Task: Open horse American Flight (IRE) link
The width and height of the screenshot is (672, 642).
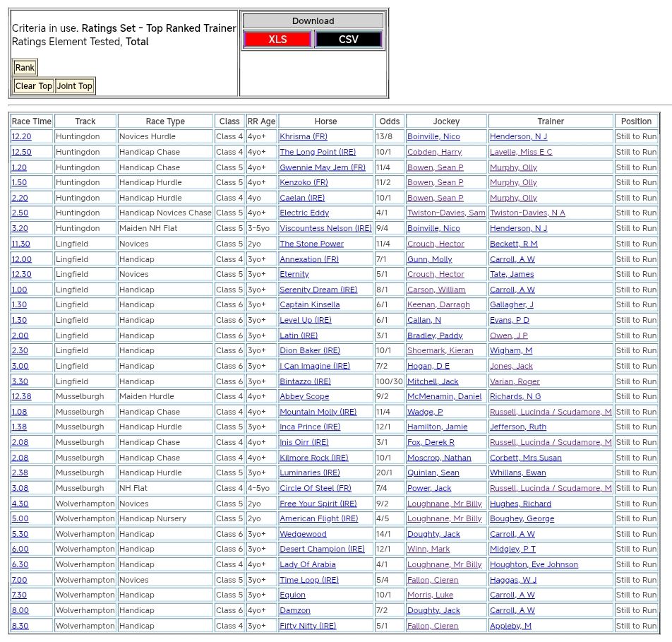Action: pos(318,518)
